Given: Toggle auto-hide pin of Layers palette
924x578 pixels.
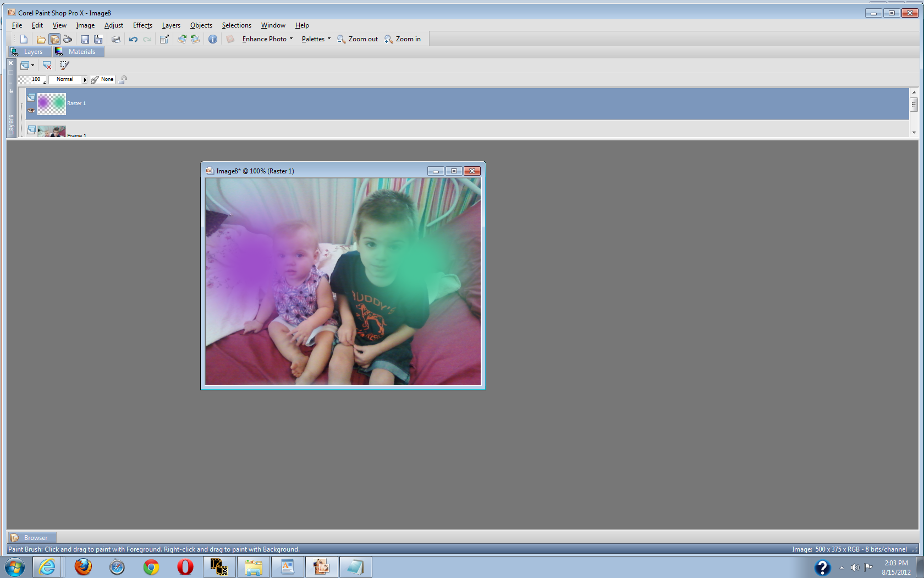Looking at the screenshot, I should tap(10, 91).
